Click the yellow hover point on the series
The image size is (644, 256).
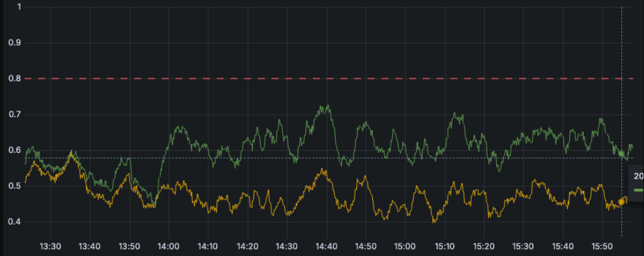pyautogui.click(x=621, y=202)
